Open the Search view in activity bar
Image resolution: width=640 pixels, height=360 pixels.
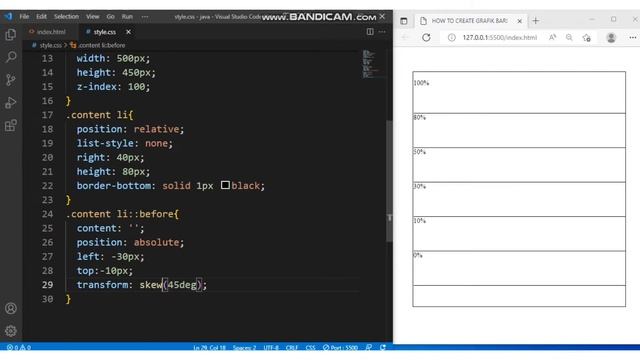pyautogui.click(x=11, y=57)
